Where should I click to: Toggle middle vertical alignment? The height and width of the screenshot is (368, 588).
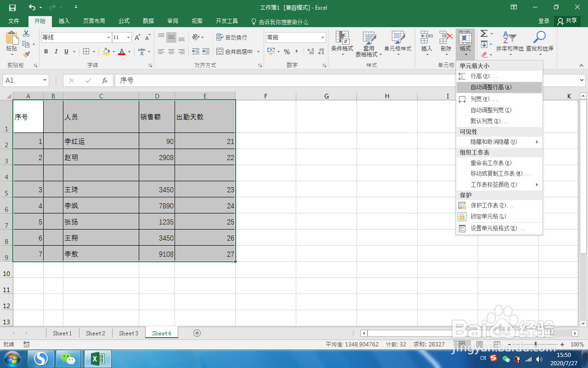pos(171,37)
